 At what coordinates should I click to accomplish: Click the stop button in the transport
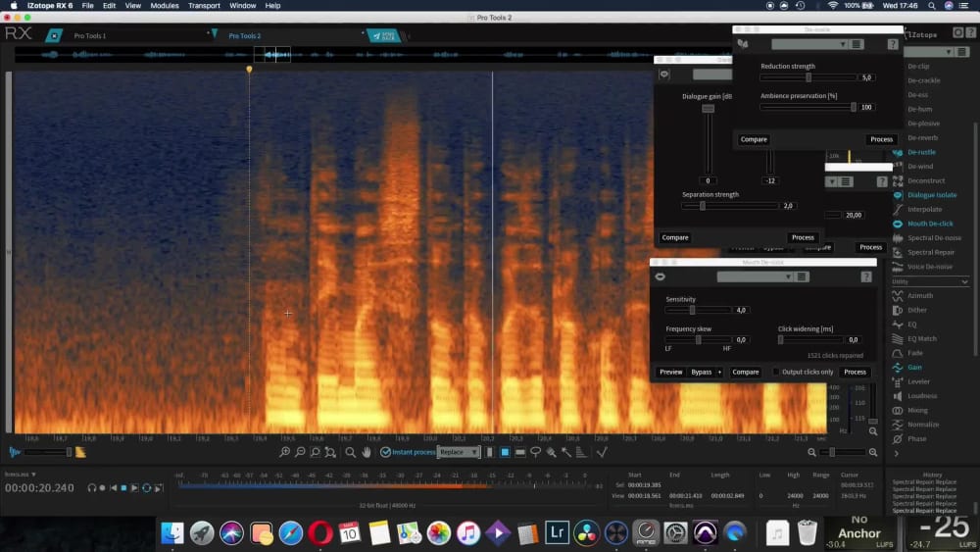[123, 487]
